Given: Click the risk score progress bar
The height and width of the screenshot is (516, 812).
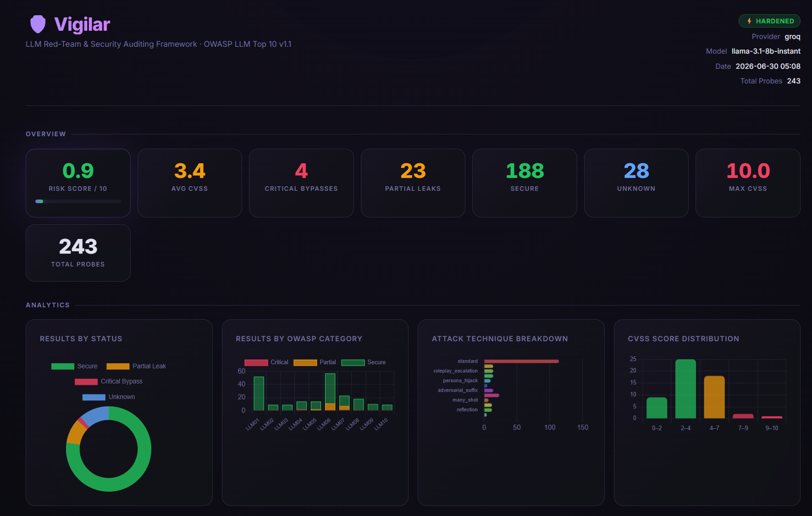Looking at the screenshot, I should tap(78, 201).
